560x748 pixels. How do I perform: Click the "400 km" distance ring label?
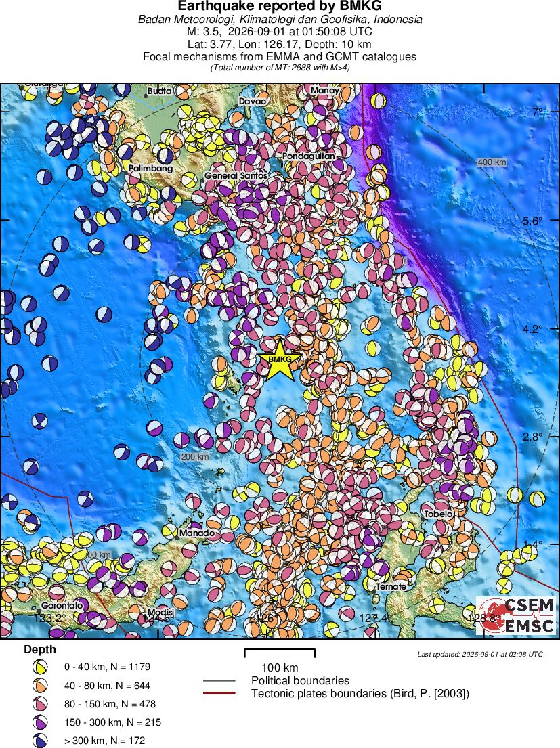(x=492, y=162)
